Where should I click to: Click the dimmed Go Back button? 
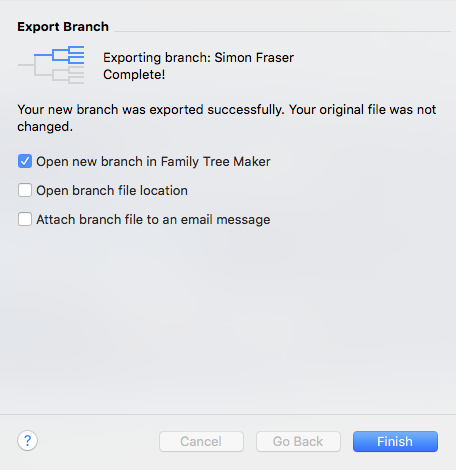[x=298, y=441]
